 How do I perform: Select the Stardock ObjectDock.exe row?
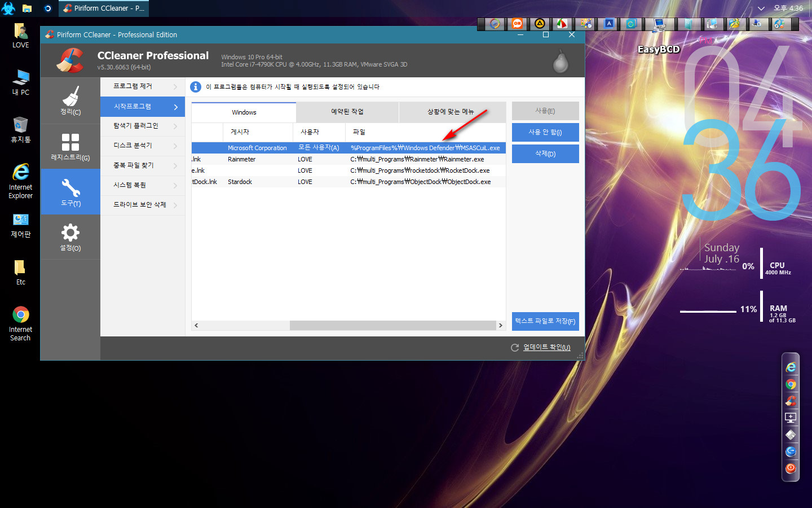(x=348, y=182)
